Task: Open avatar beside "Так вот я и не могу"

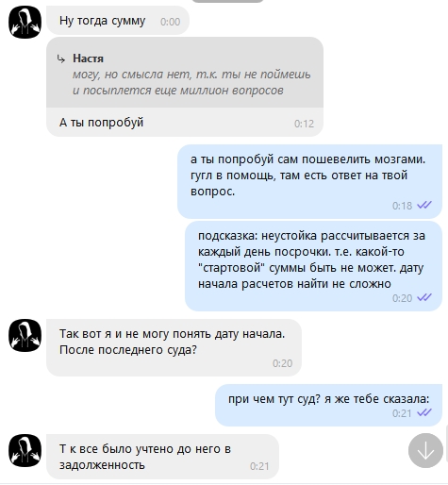Action: (25, 335)
